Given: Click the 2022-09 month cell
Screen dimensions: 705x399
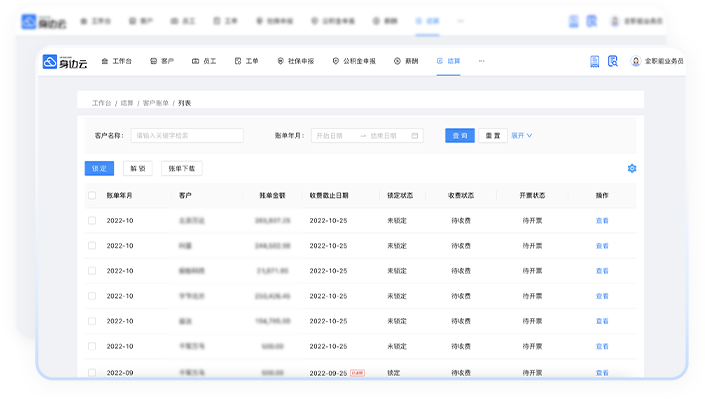Looking at the screenshot, I should coord(120,373).
